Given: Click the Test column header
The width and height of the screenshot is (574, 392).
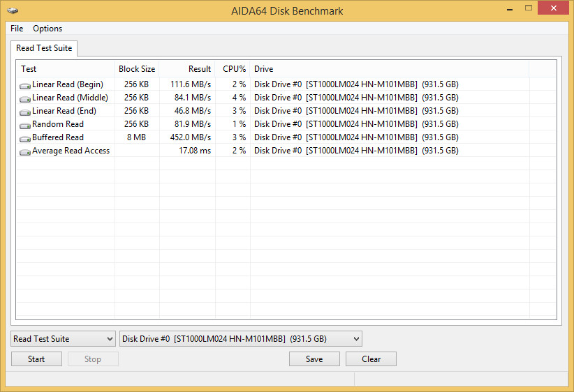Looking at the screenshot, I should [x=66, y=69].
